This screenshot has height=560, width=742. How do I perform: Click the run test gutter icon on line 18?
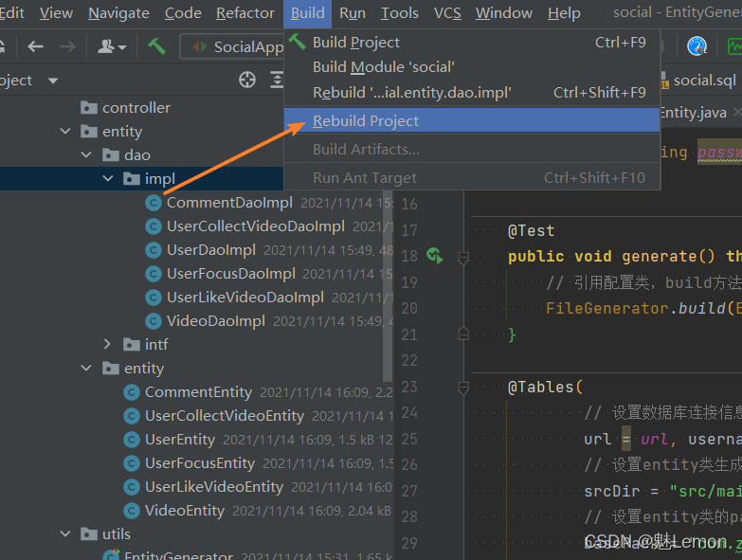[x=435, y=256]
